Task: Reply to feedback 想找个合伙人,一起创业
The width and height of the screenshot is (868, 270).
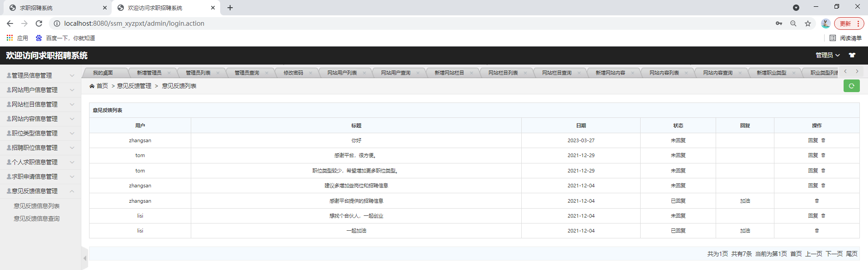Action: pyautogui.click(x=813, y=216)
